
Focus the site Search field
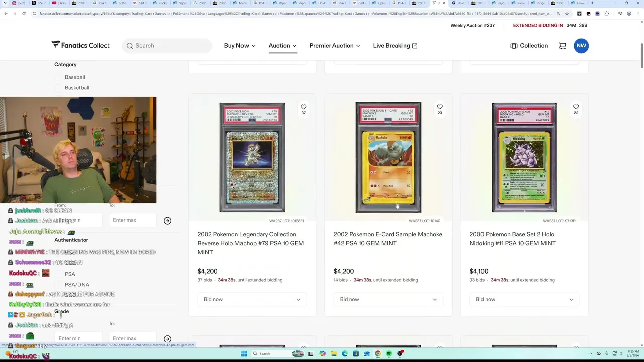tap(167, 46)
